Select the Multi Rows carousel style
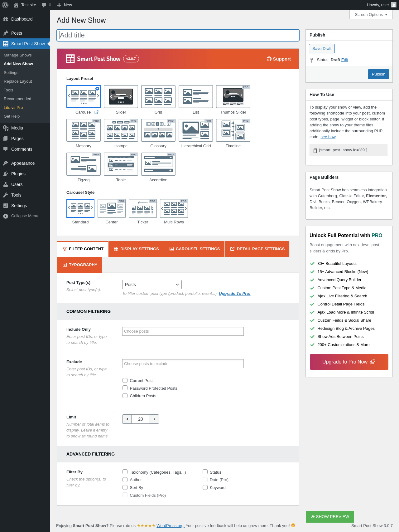 (174, 208)
